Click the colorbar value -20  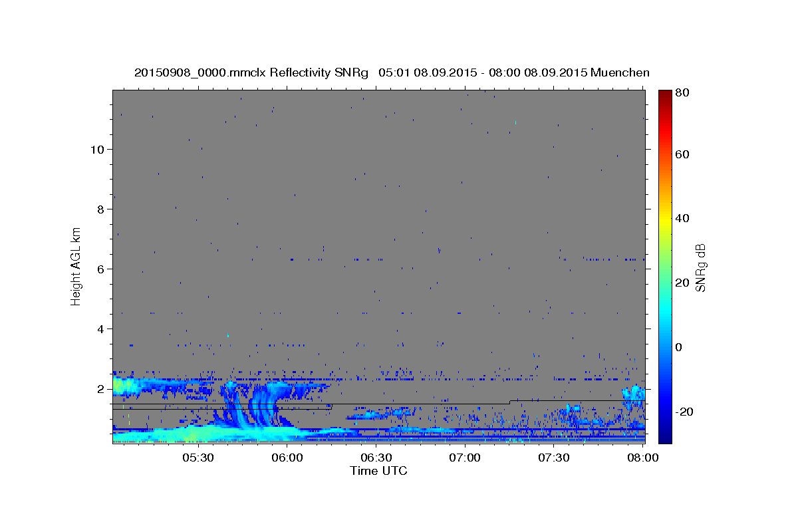point(684,412)
